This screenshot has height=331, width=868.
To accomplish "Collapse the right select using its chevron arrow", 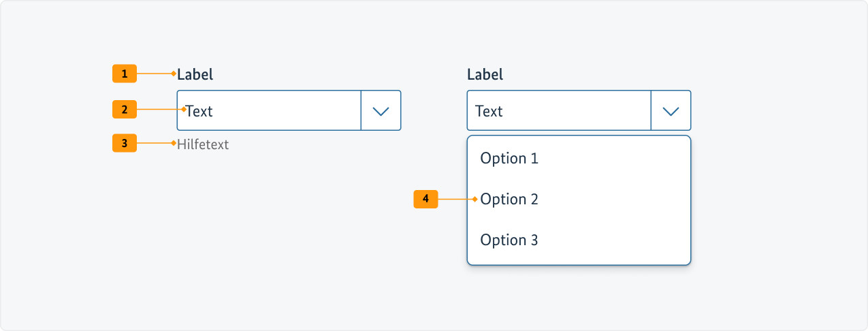I will point(671,110).
